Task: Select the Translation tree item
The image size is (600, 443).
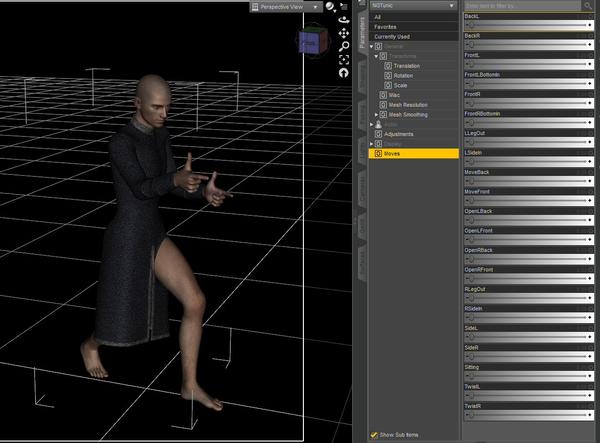Action: (406, 66)
